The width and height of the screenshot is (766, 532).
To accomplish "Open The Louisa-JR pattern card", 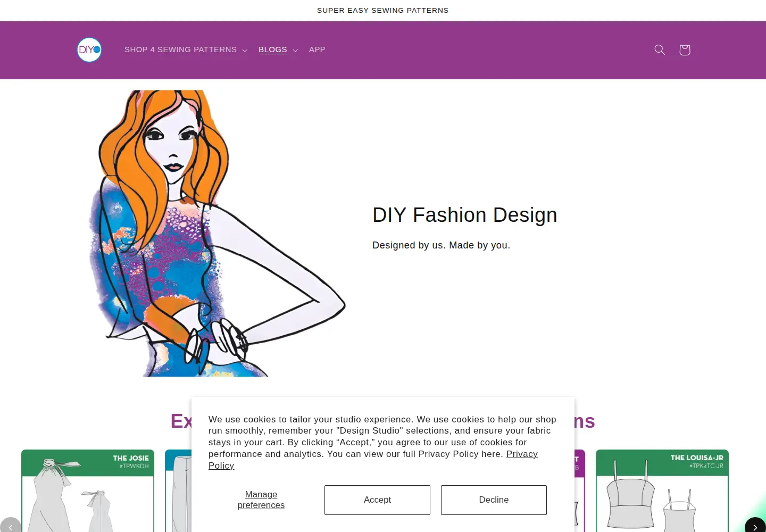I will (x=662, y=491).
